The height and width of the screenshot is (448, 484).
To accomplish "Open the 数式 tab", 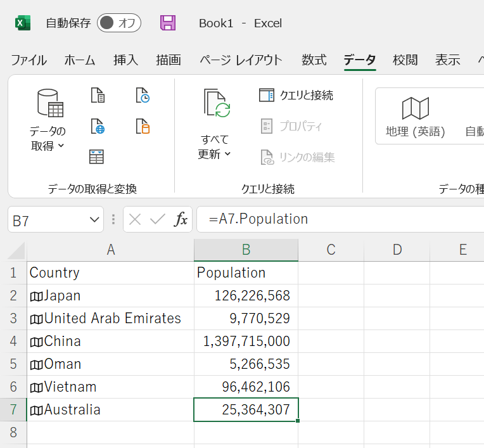I will click(x=314, y=60).
